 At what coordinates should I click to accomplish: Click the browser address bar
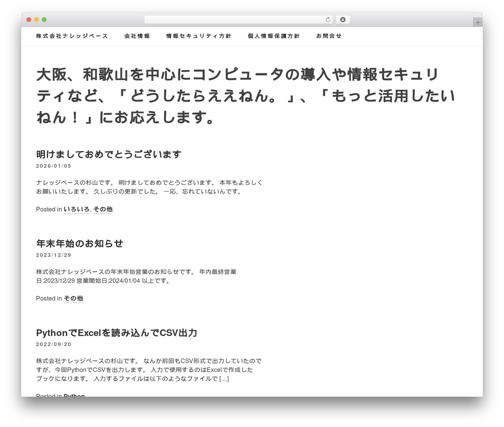click(x=238, y=20)
